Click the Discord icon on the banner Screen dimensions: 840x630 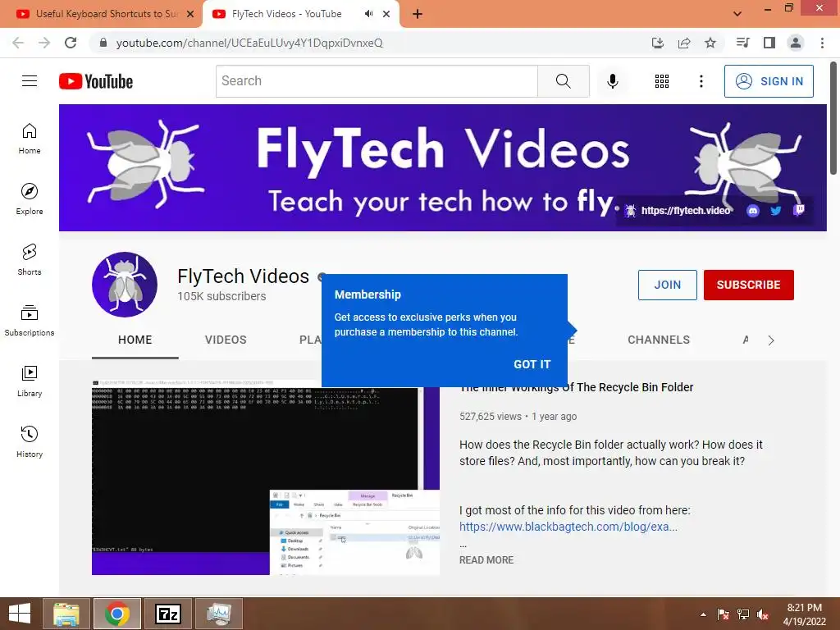[x=753, y=211]
